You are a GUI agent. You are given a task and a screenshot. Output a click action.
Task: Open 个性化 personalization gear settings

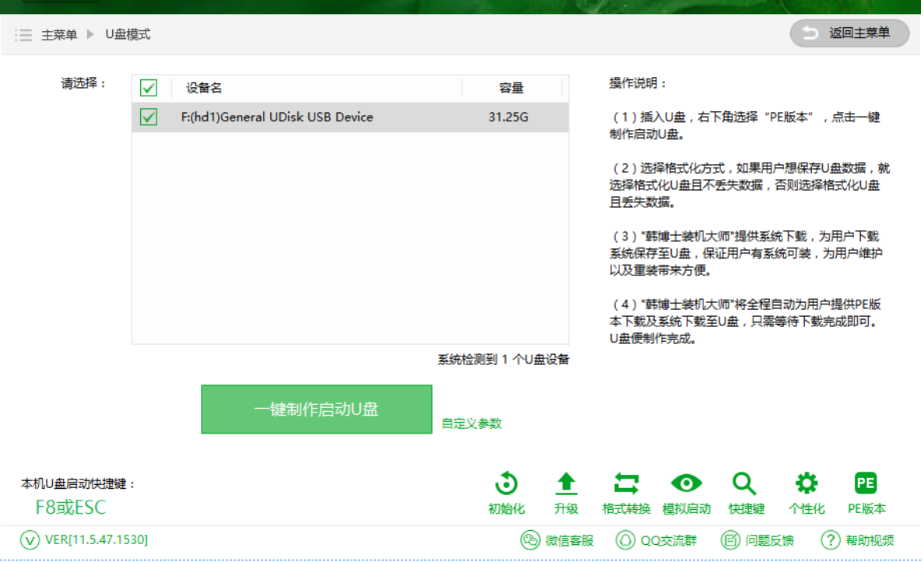[x=806, y=484]
